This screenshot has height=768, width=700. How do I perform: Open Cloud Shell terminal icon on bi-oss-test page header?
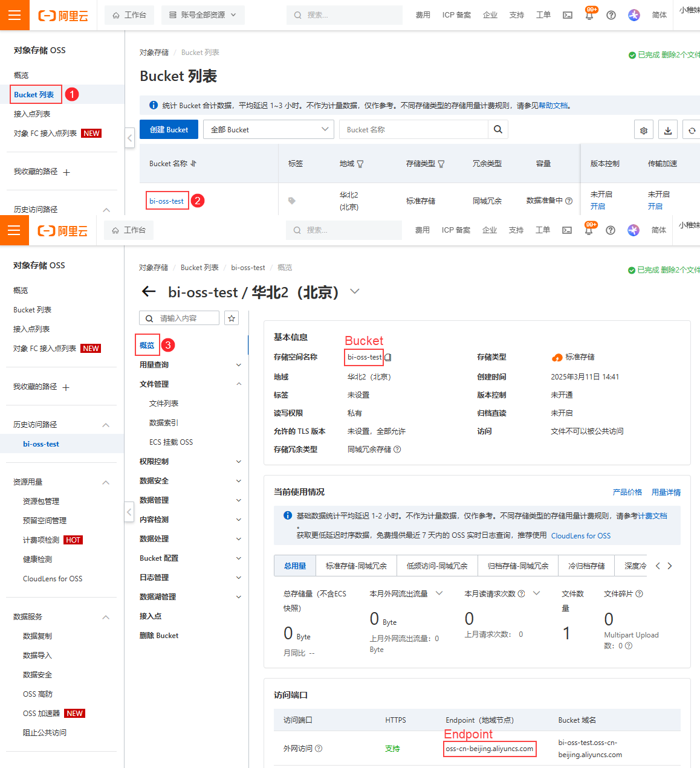pos(567,230)
